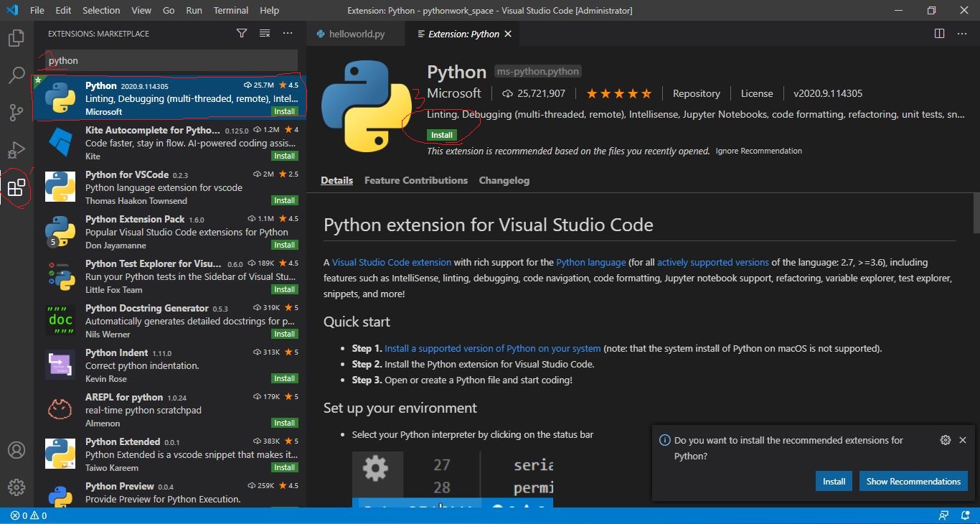Open the Help menu
The image size is (980, 524).
pos(269,11)
